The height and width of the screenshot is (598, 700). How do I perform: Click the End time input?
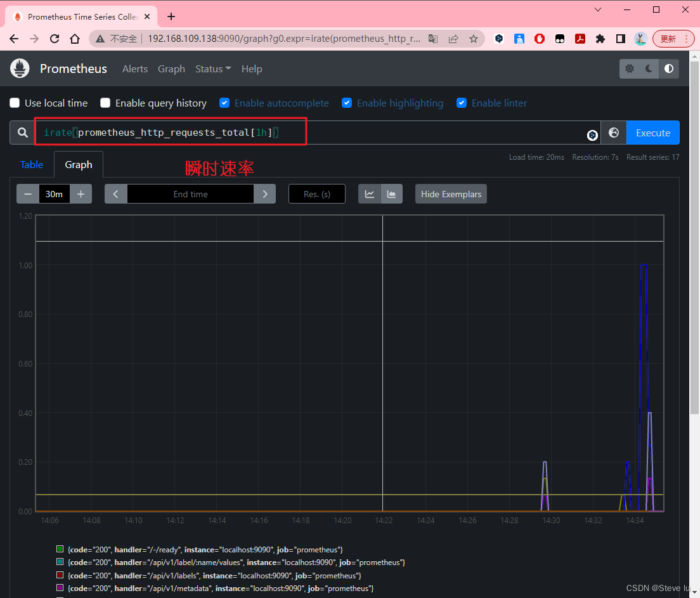coord(191,194)
